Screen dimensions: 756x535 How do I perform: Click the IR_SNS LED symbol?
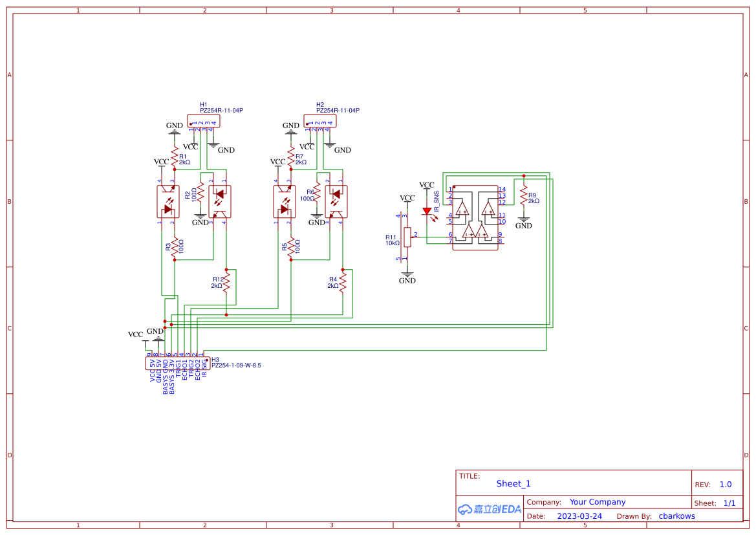pyautogui.click(x=428, y=210)
